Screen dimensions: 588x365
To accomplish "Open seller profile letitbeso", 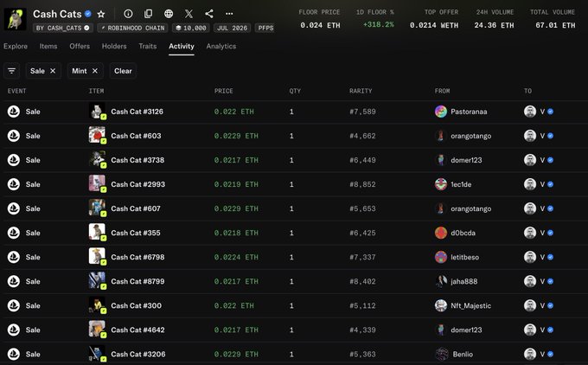I will [x=464, y=257].
